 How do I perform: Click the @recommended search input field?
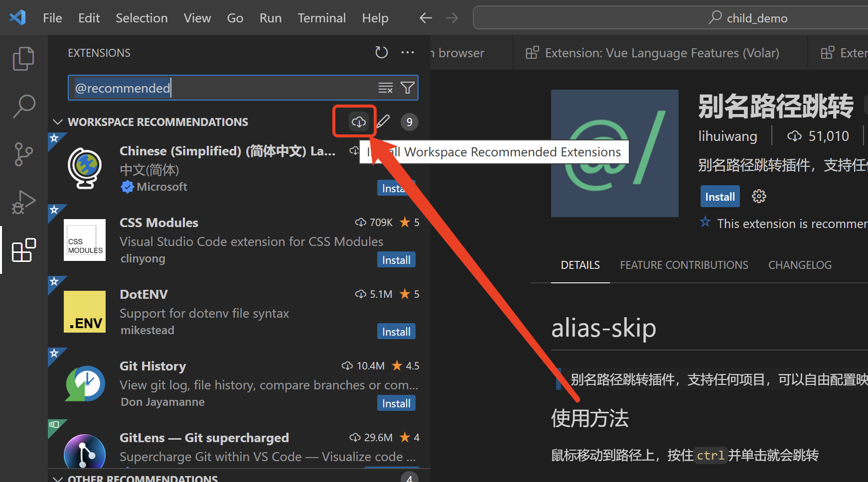coord(224,88)
